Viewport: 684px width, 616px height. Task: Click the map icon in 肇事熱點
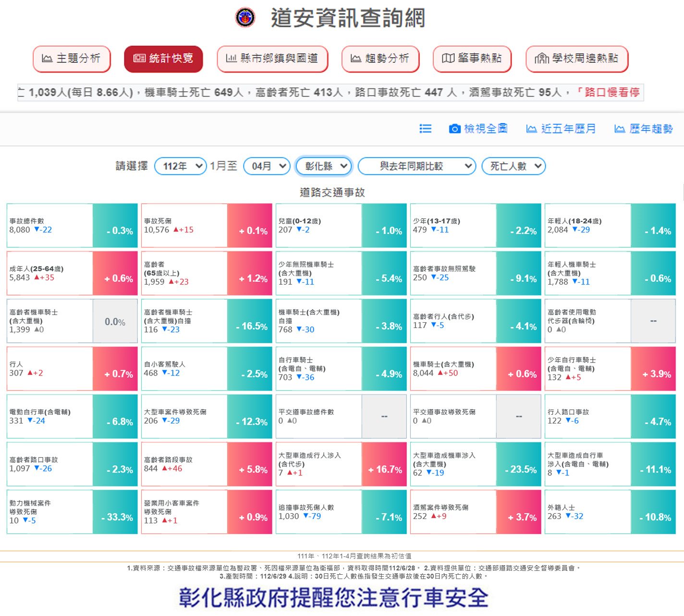coord(448,59)
